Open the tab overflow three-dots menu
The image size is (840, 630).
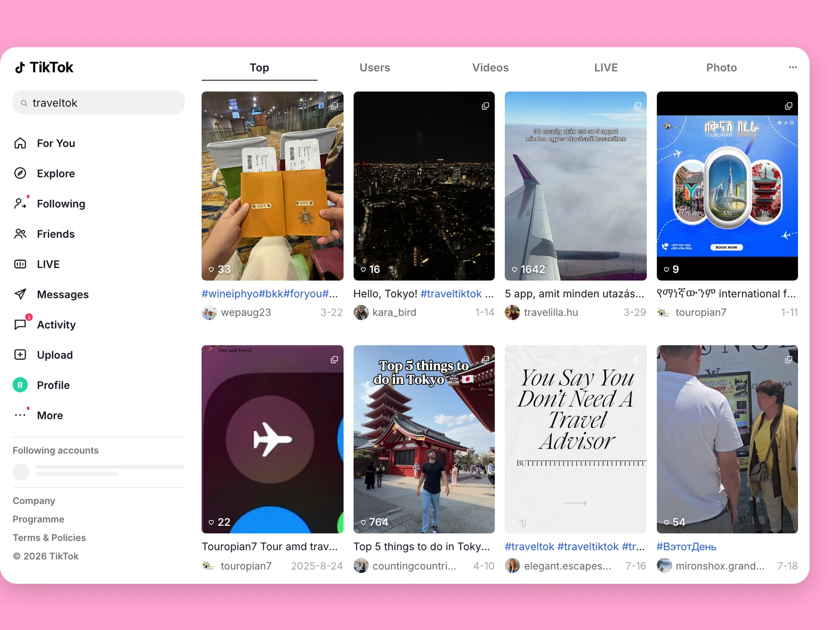click(x=793, y=67)
